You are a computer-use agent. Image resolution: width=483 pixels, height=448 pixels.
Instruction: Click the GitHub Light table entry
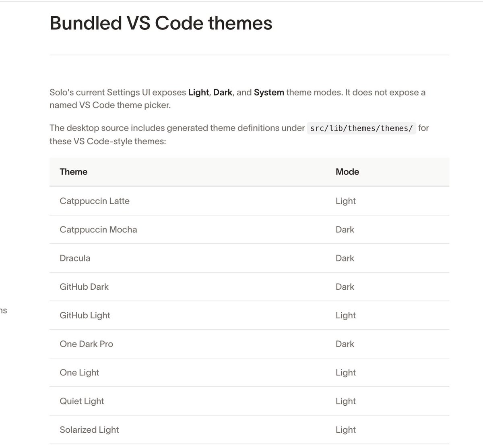(85, 315)
